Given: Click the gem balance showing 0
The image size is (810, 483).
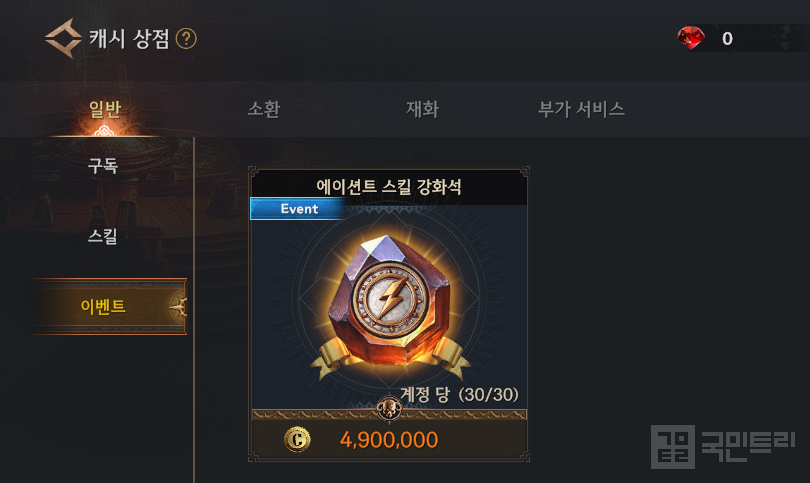Looking at the screenshot, I should [727, 39].
